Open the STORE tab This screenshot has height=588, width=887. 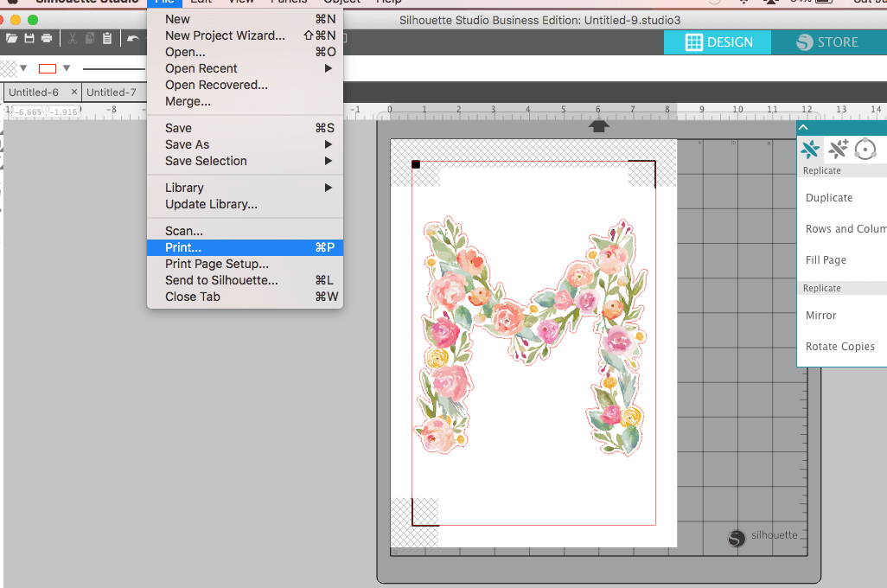(829, 42)
